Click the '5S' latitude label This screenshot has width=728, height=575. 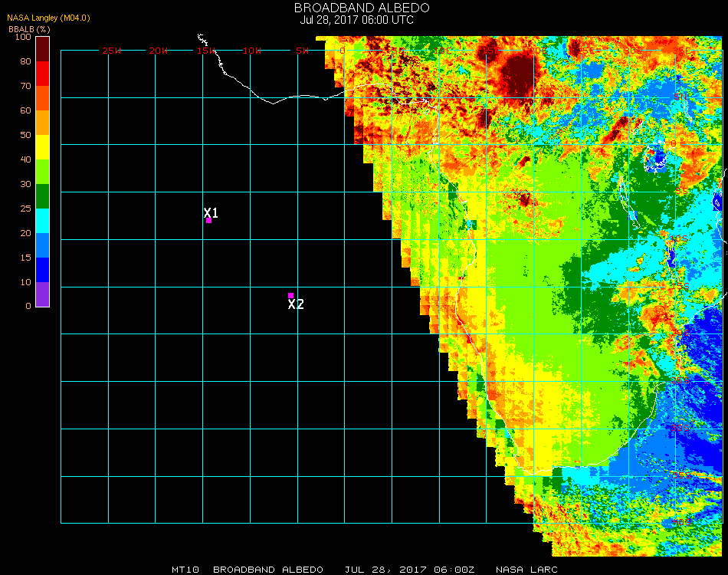coord(681,192)
